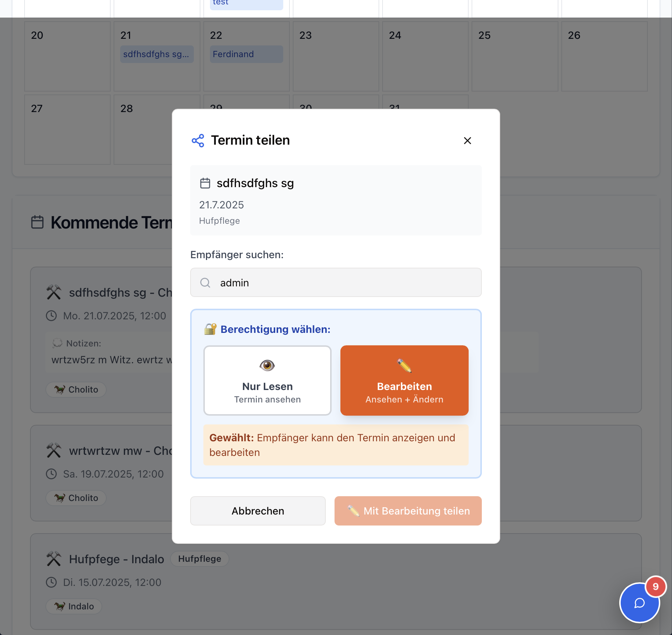Click the magnifier icon in recipient search
This screenshot has width=672, height=635.
205,283
